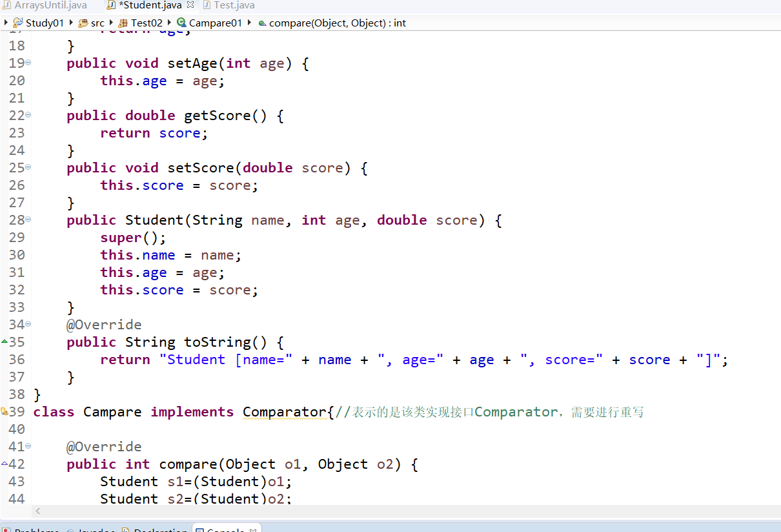Click line number 43 in the gutter
This screenshot has width=781, height=532.
(17, 481)
